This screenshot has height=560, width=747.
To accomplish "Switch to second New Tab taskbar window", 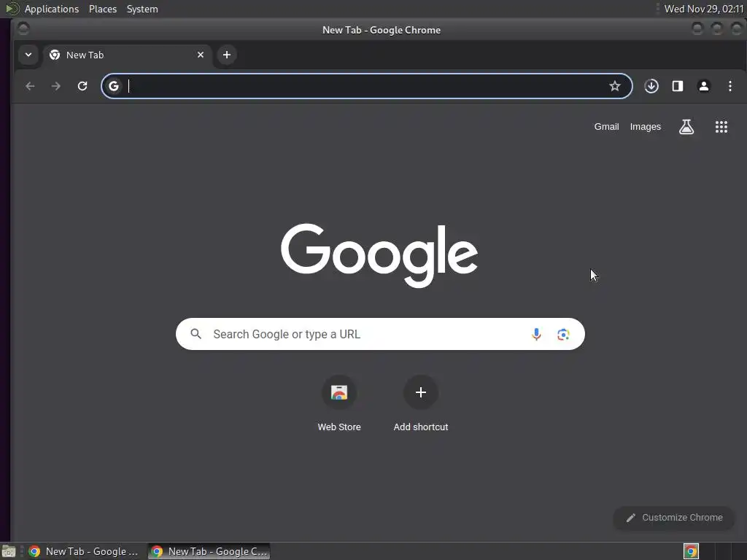I will (x=209, y=551).
